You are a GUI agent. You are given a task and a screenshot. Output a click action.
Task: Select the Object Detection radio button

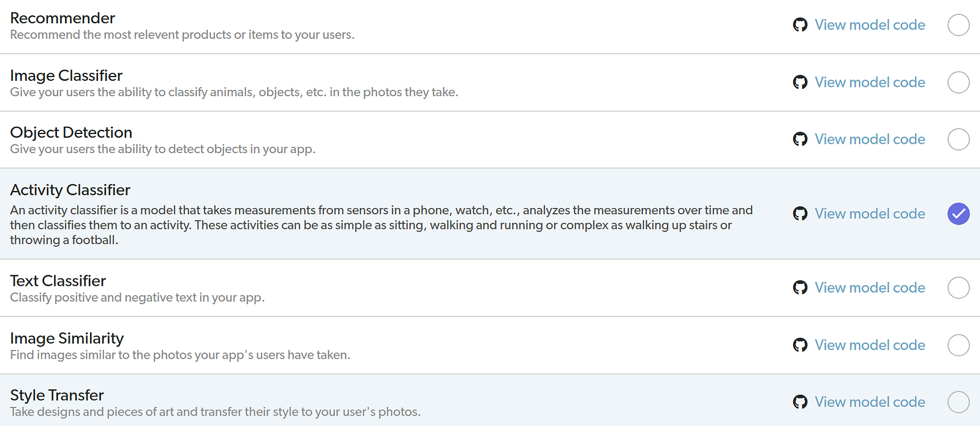(x=958, y=140)
